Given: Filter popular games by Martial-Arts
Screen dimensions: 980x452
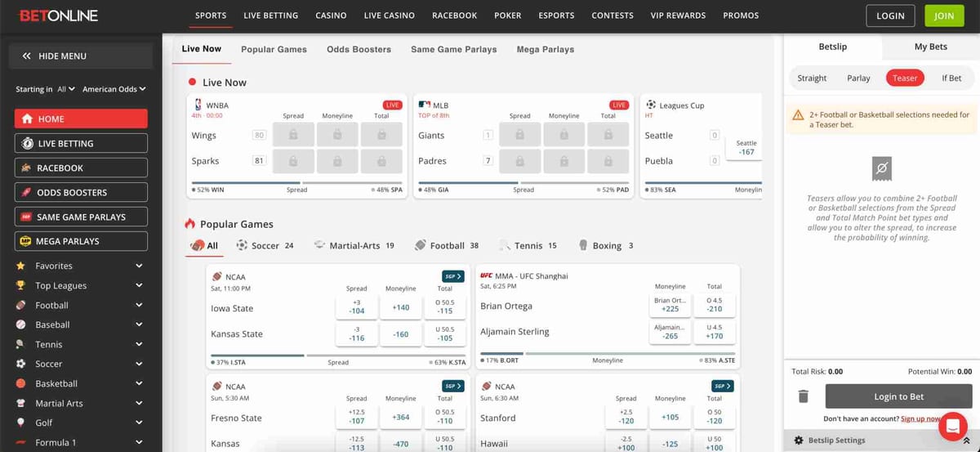Looking at the screenshot, I should click(354, 245).
